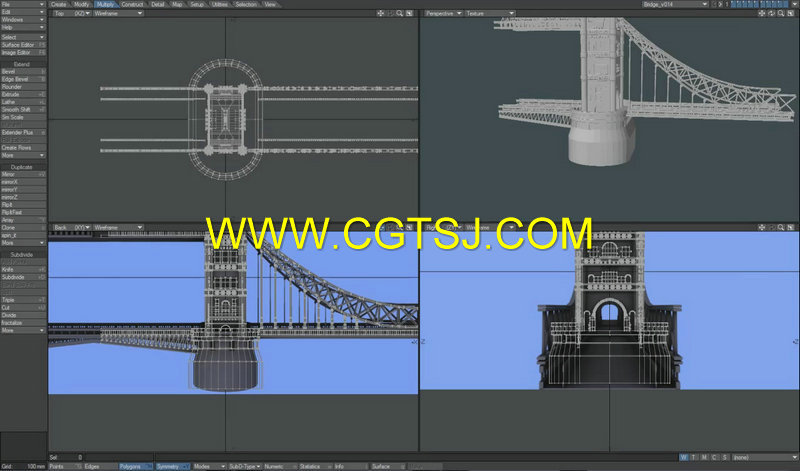Activate the Lathe tool
The height and width of the screenshot is (471, 800).
[x=23, y=102]
